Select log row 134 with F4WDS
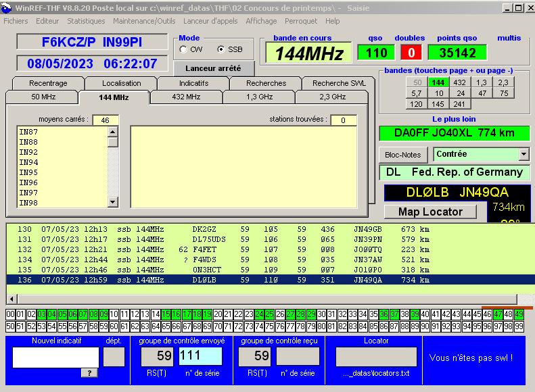This screenshot has width=535, height=392. [x=270, y=260]
